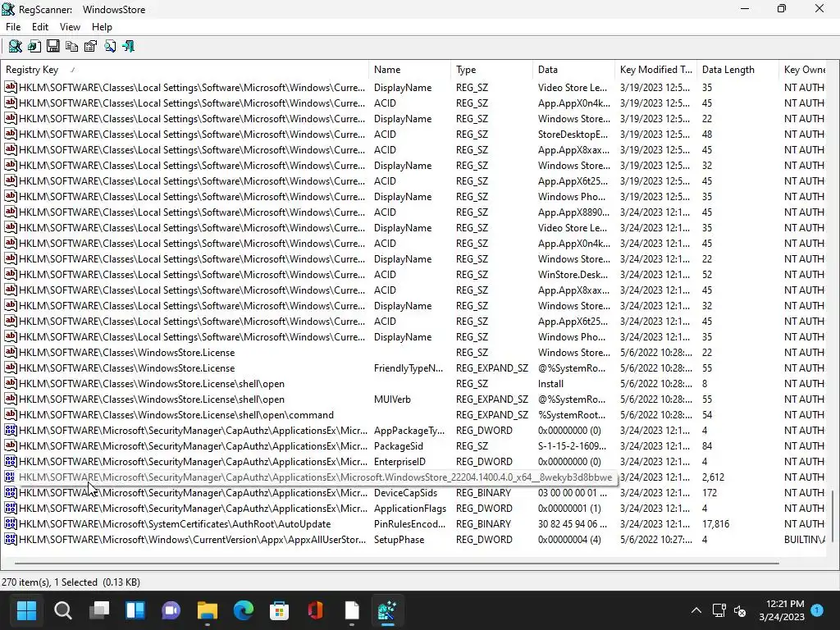This screenshot has height=630, width=840.
Task: Click the network icon in system tray
Action: (719, 610)
